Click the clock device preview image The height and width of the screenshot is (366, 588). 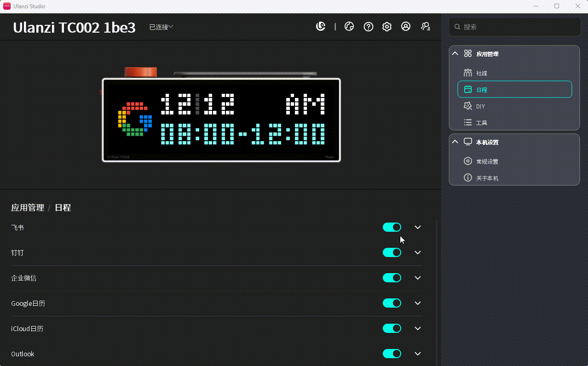[x=221, y=115]
